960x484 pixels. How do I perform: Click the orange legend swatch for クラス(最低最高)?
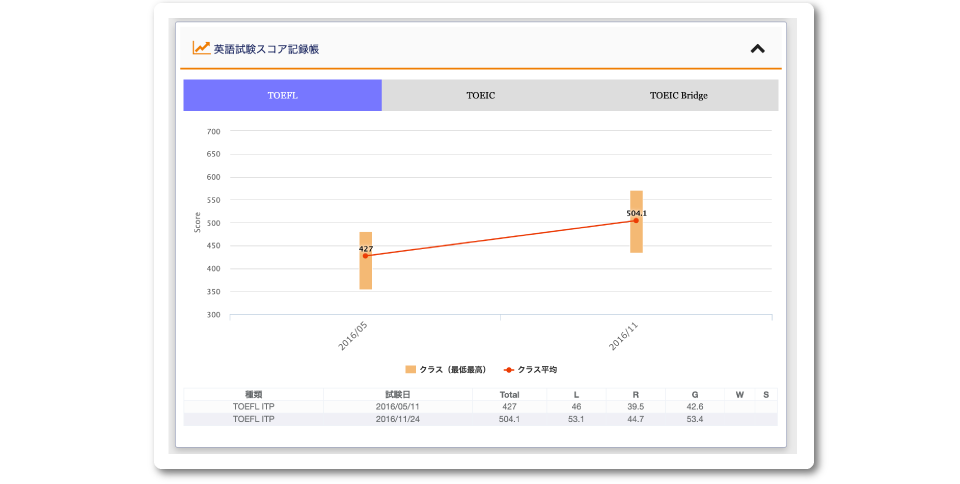pyautogui.click(x=410, y=370)
